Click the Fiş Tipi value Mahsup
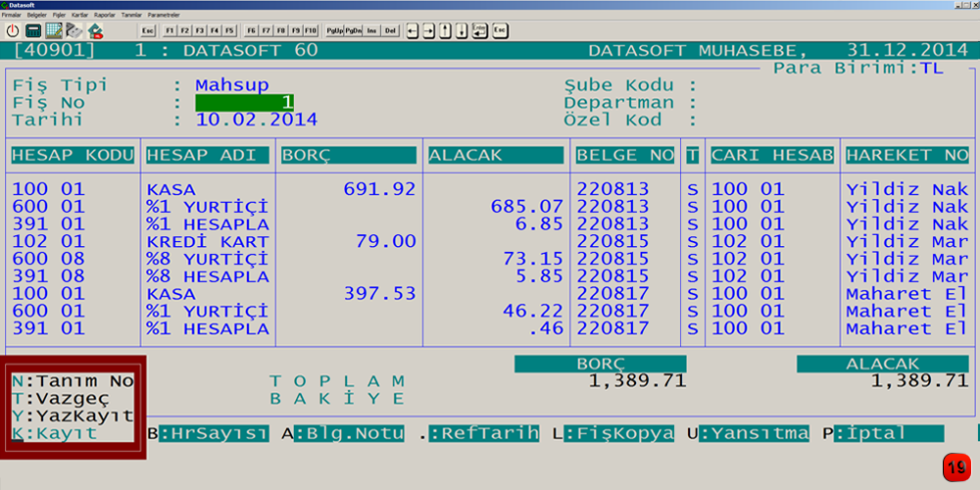 [x=232, y=85]
